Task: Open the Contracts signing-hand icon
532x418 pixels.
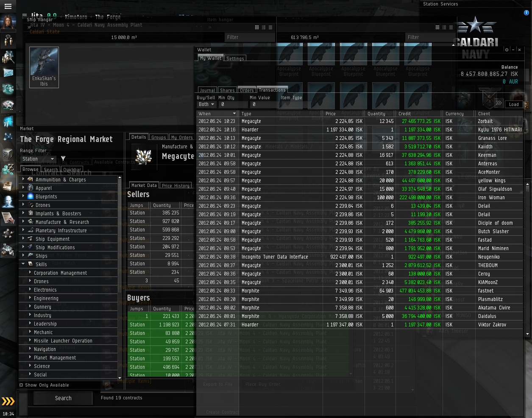Action: point(8,217)
